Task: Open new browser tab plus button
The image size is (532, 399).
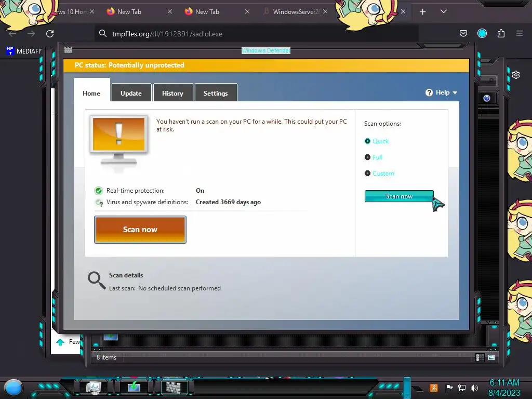Action: [x=422, y=12]
